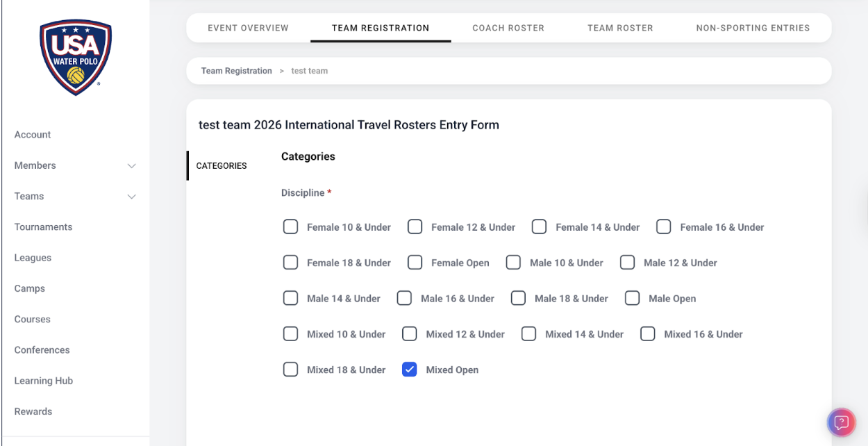Check Male 16 & Under

(x=404, y=298)
